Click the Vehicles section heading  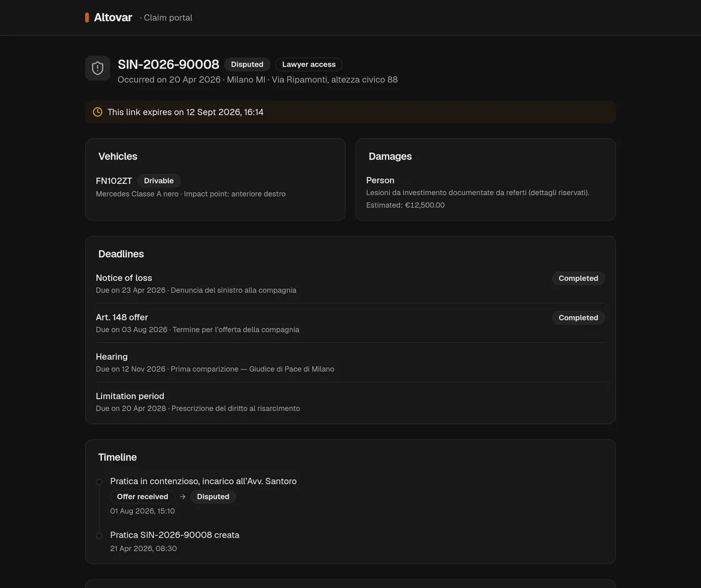(118, 156)
